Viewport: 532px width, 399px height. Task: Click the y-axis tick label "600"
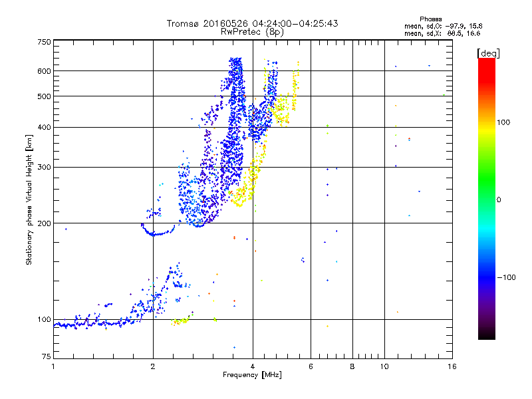tap(44, 71)
